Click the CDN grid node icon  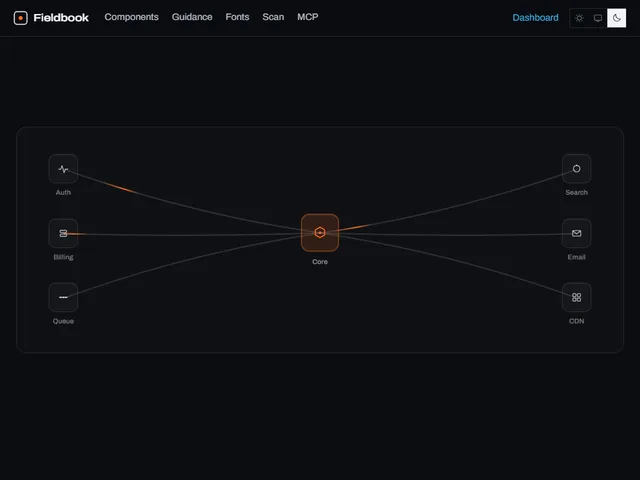(576, 297)
